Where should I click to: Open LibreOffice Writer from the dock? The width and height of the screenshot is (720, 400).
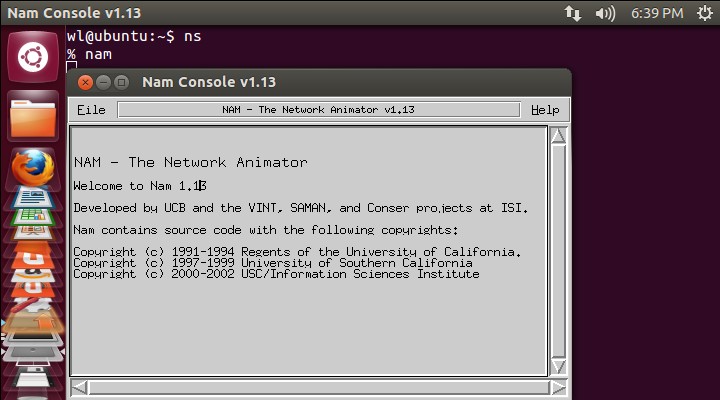[33, 197]
